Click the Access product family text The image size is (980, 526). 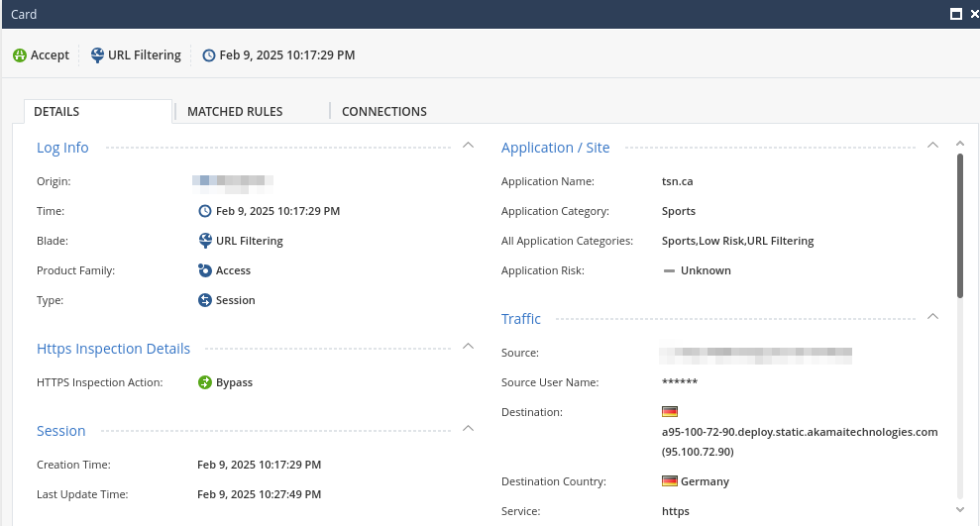tap(233, 270)
